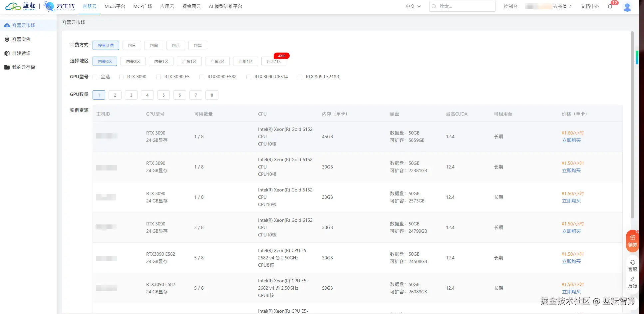Screen dimensions: 644x314
Task: Select 包周 weekly billing
Action: [154, 45]
